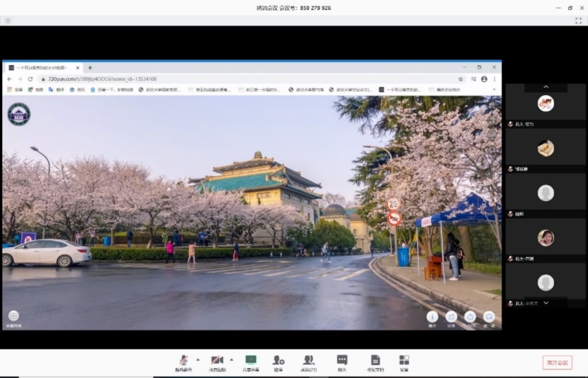Open the Settings grid icon
The height and width of the screenshot is (378, 588).
click(404, 360)
